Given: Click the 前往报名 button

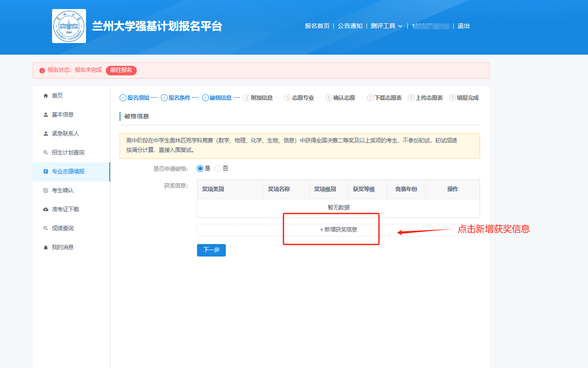Looking at the screenshot, I should point(121,70).
